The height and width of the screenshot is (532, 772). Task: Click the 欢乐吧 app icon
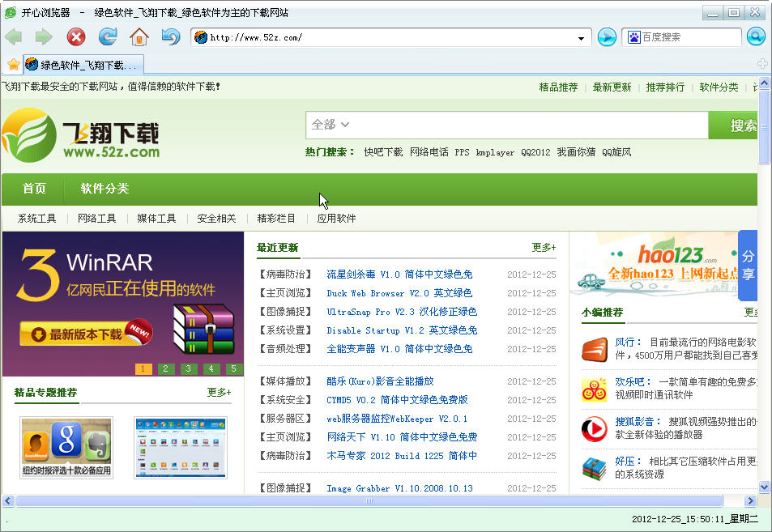tap(595, 389)
